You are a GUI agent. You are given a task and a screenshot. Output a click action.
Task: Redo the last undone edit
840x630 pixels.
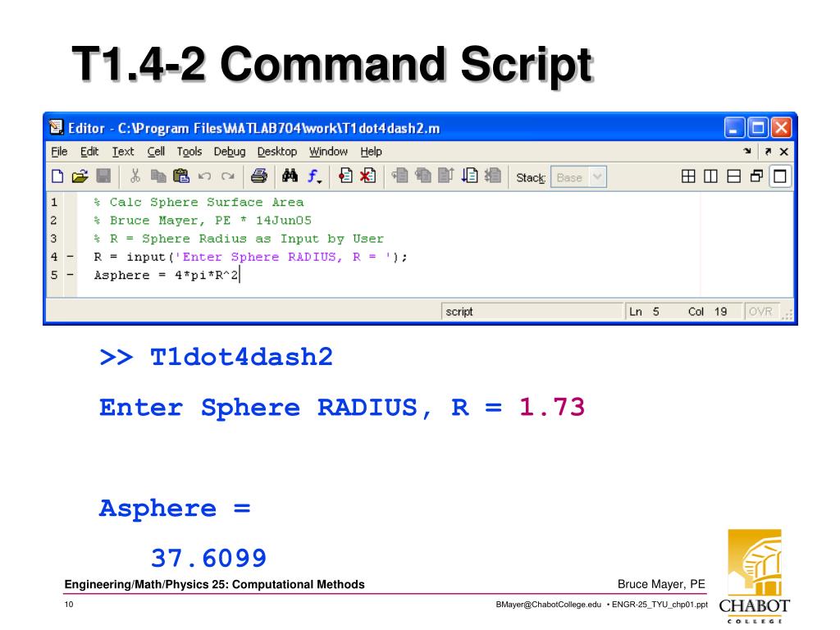(x=228, y=176)
